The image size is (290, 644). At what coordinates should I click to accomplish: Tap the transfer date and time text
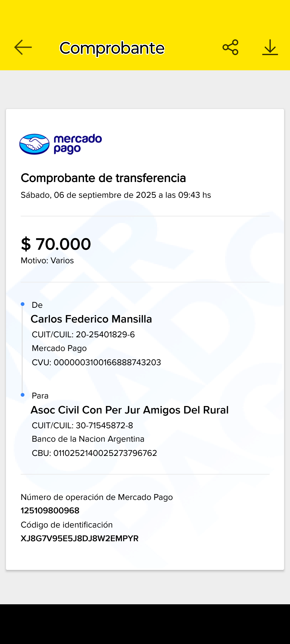pos(116,195)
